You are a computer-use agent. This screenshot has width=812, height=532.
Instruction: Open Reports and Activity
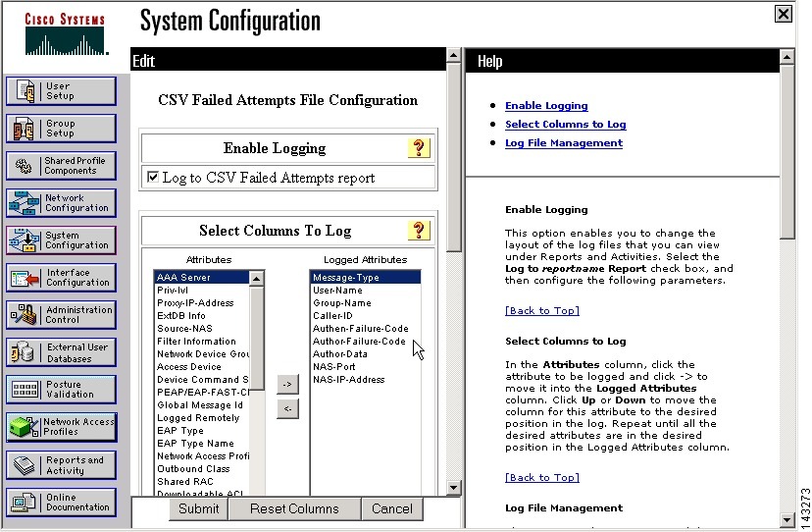61,465
